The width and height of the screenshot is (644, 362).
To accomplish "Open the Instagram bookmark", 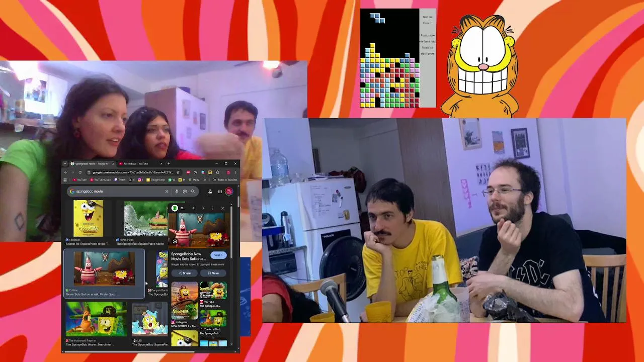I will click(x=140, y=180).
